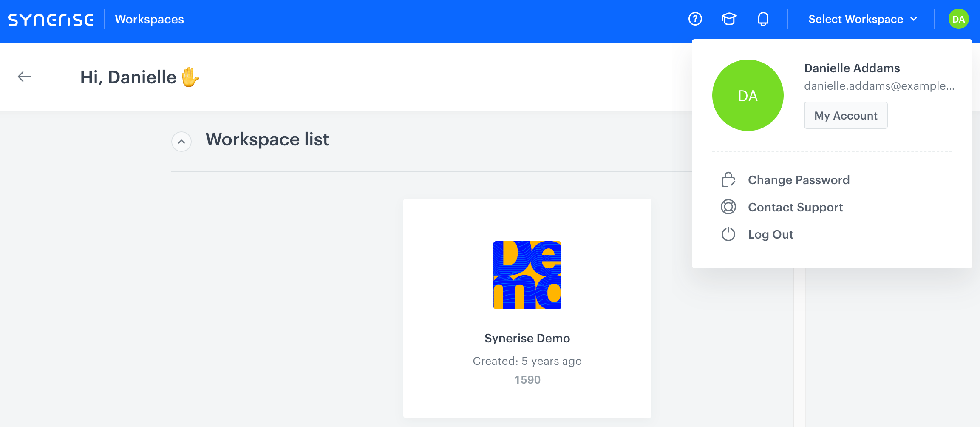Open the help icon in the top bar
The image size is (980, 427).
[695, 19]
